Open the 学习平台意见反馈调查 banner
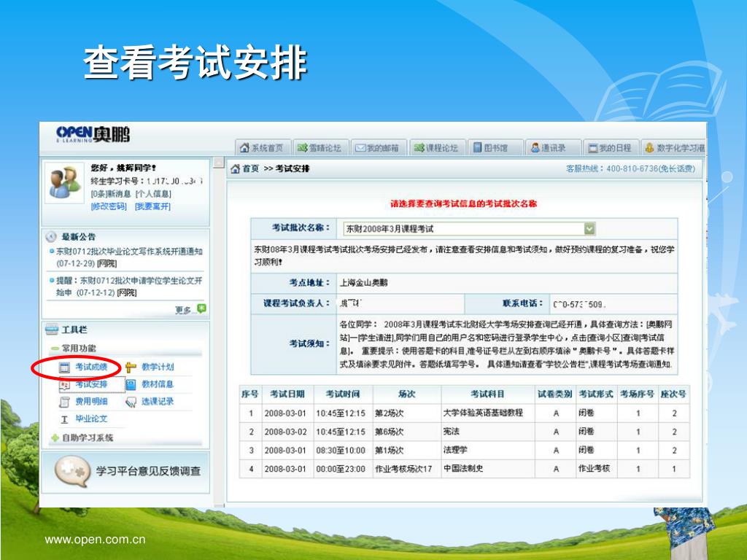This screenshot has height=560, width=747. pos(125,472)
